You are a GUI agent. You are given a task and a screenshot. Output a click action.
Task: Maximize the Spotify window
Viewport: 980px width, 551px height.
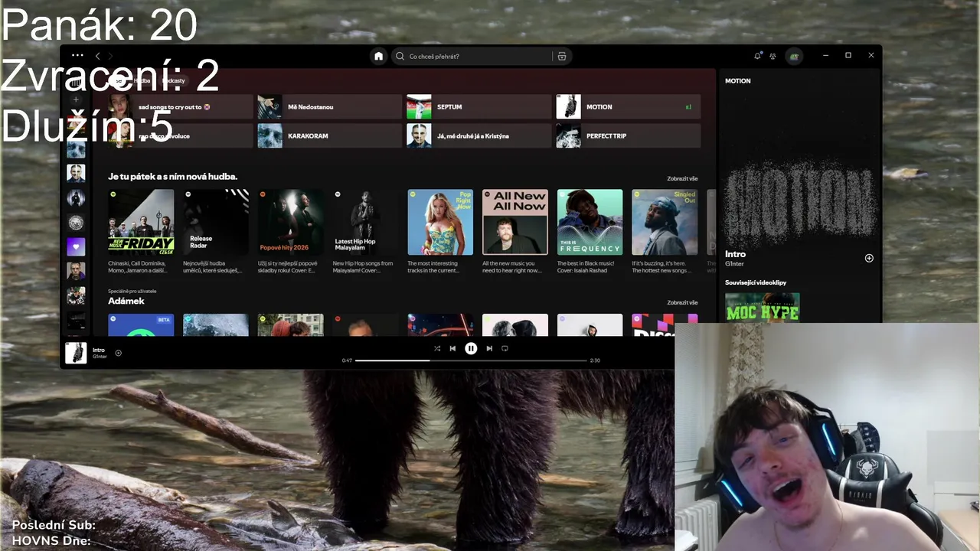click(848, 55)
